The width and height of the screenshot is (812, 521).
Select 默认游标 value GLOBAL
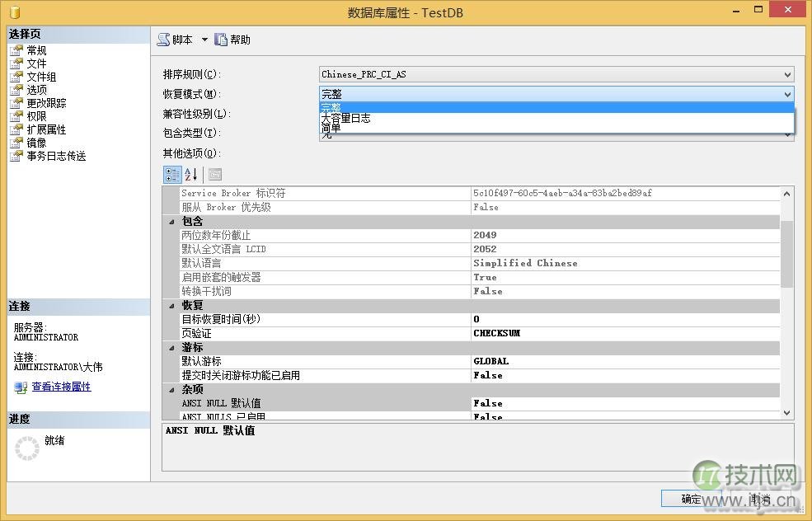pyautogui.click(x=625, y=361)
